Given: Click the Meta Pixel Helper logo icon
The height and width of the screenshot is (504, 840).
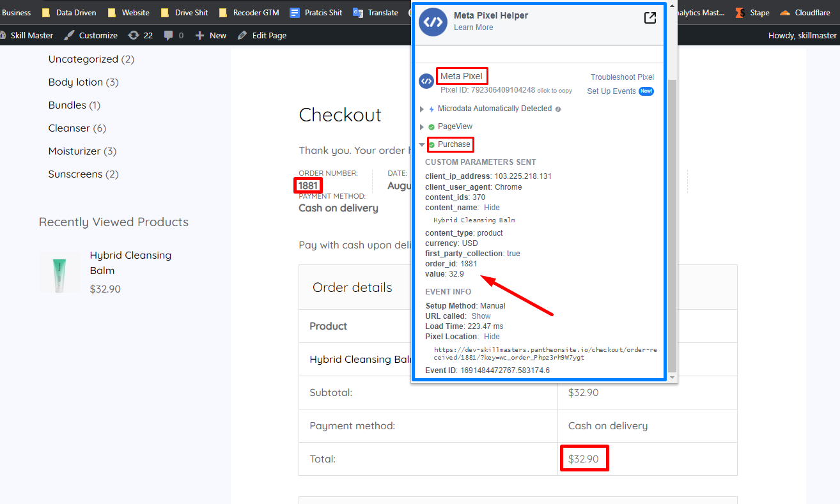Looking at the screenshot, I should (x=433, y=22).
